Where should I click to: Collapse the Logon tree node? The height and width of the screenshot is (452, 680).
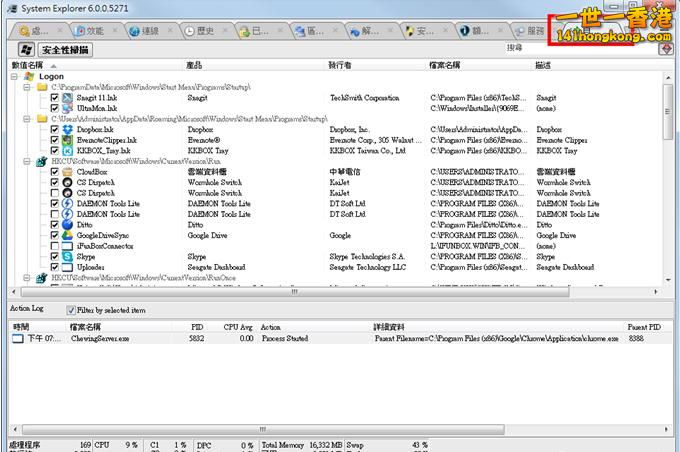[14, 76]
